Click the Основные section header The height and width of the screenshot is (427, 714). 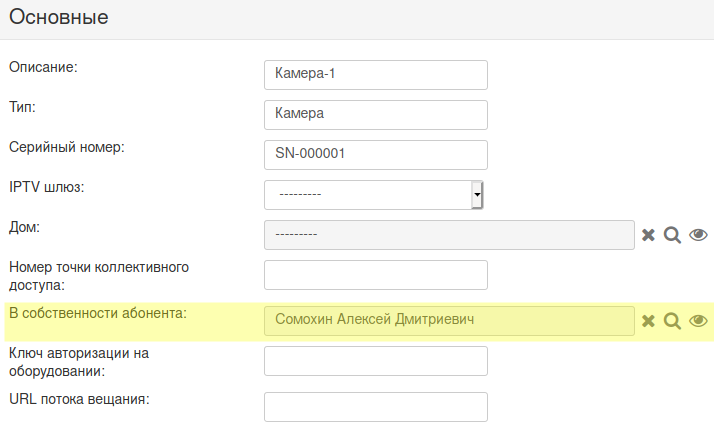pos(59,17)
